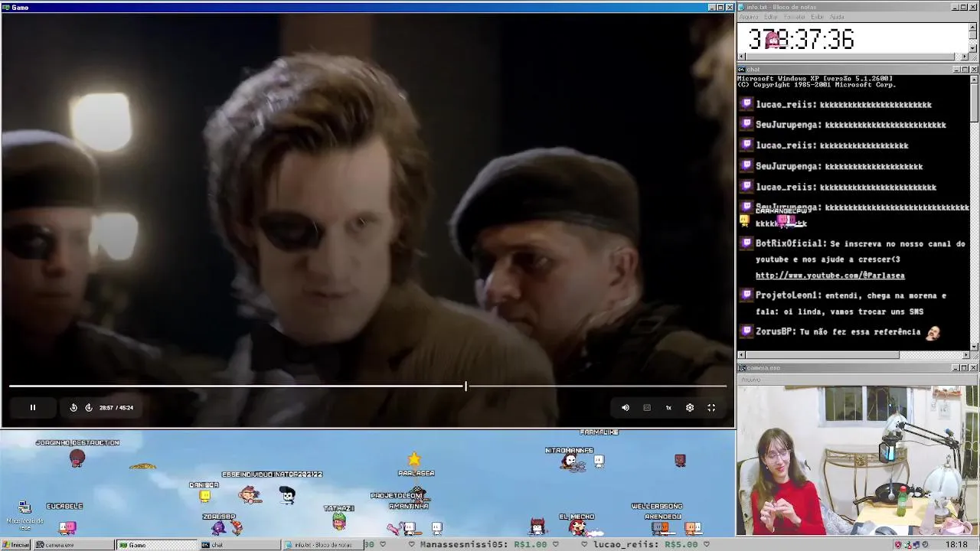Click the EL_MECHO character sprite

pos(578,527)
